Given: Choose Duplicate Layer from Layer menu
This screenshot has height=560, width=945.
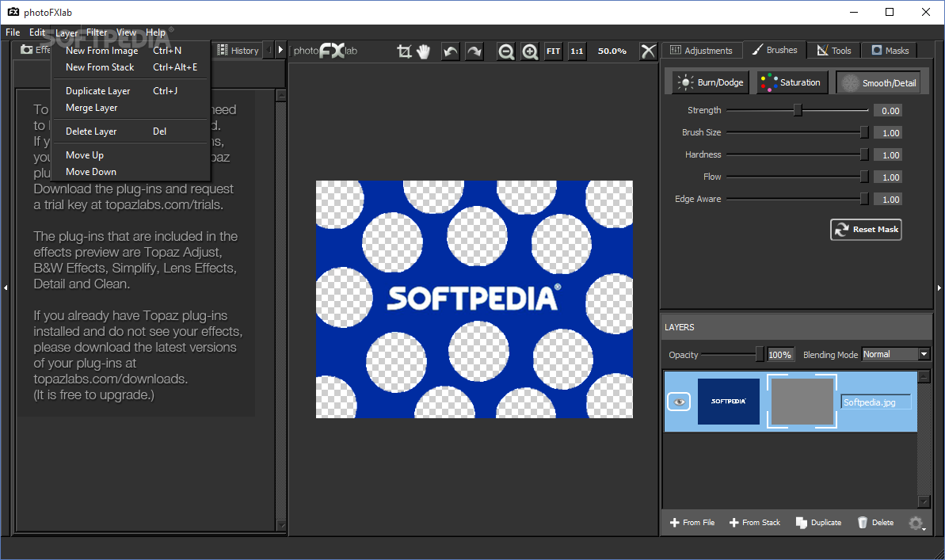Looking at the screenshot, I should pos(131,91).
